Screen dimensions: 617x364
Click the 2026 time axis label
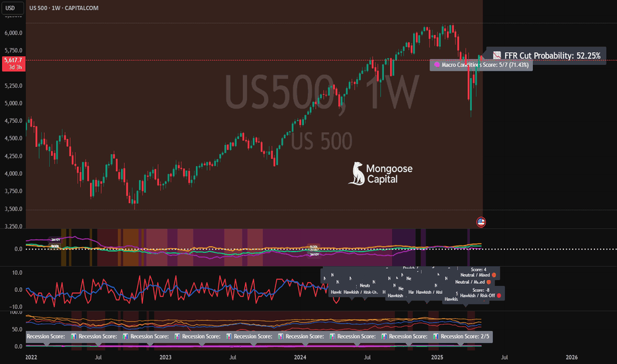tap(572, 357)
